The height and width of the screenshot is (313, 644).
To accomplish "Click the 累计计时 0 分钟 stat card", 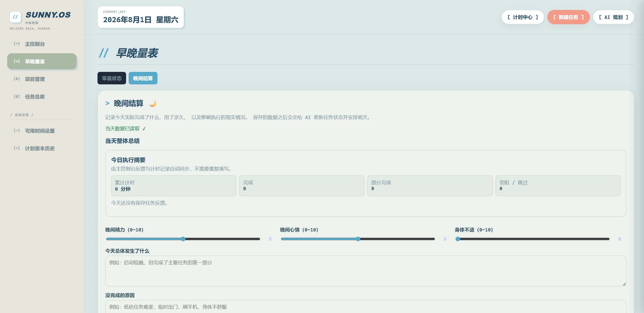I will [174, 186].
